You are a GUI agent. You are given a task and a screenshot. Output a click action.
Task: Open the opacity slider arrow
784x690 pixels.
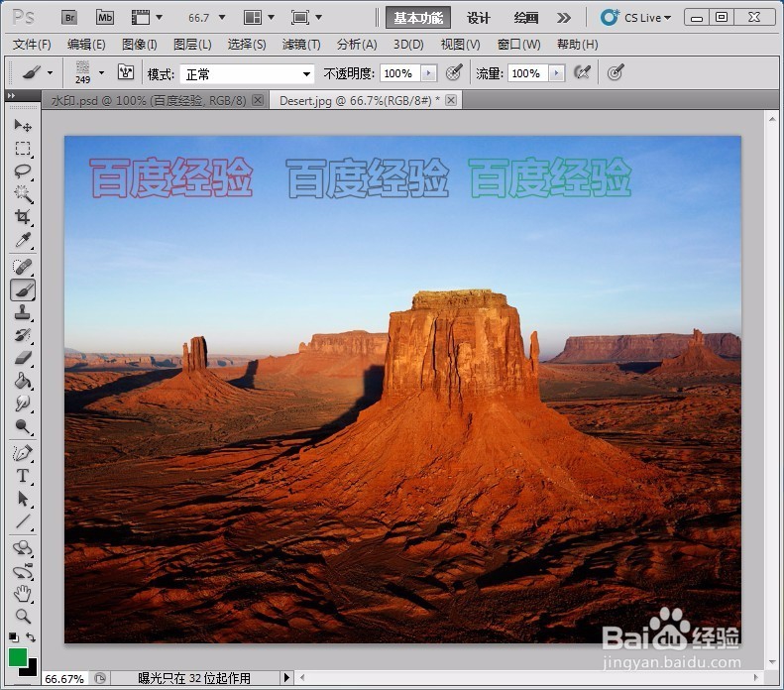click(x=428, y=73)
